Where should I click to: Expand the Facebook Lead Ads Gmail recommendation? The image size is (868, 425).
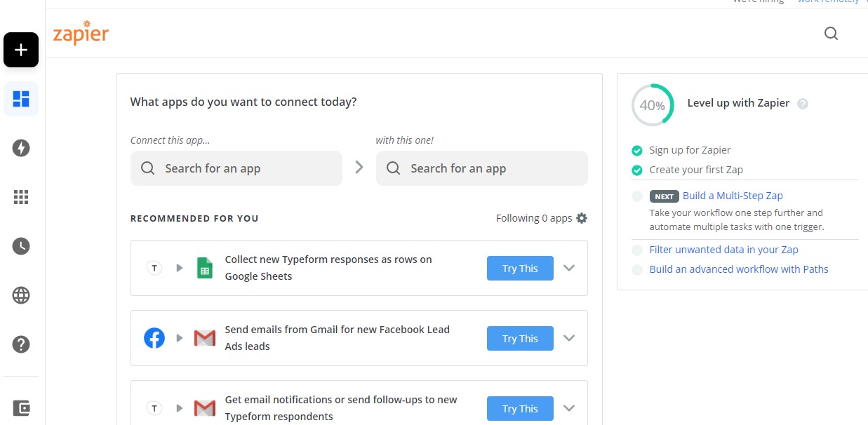(x=569, y=338)
